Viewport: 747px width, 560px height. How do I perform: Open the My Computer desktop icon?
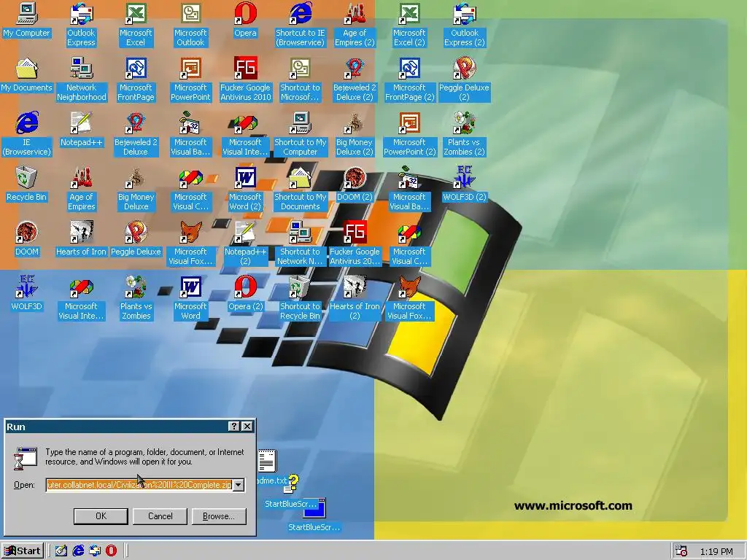(x=26, y=21)
